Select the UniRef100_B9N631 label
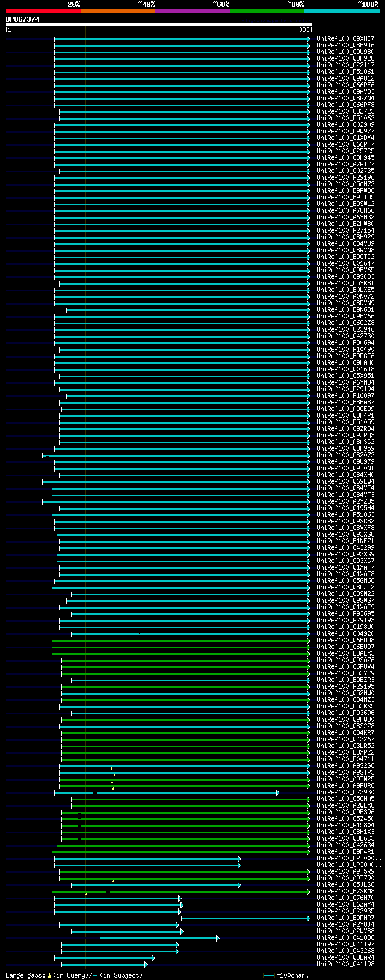The width and height of the screenshot is (385, 980). coord(345,309)
